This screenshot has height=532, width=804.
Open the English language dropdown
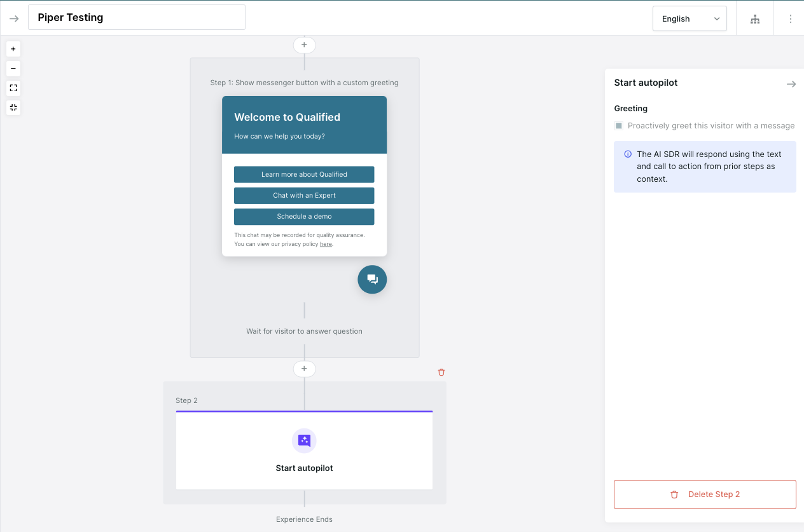[x=690, y=18]
